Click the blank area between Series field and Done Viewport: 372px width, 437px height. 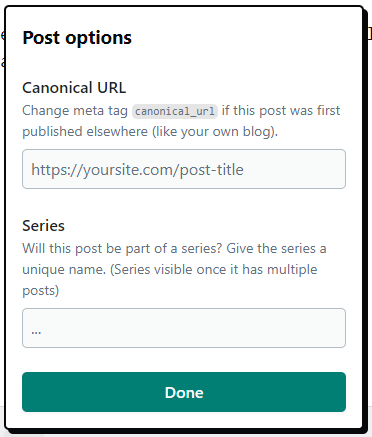pyautogui.click(x=184, y=360)
